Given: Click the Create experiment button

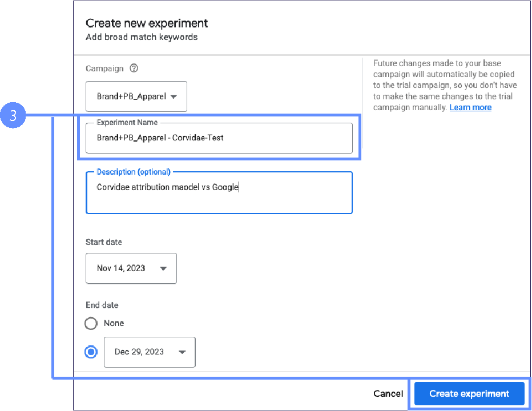Looking at the screenshot, I should point(469,393).
